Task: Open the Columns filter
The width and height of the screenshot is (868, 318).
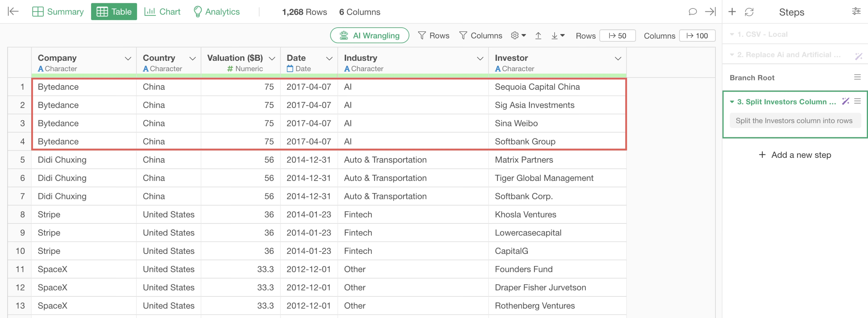Action: tap(481, 35)
